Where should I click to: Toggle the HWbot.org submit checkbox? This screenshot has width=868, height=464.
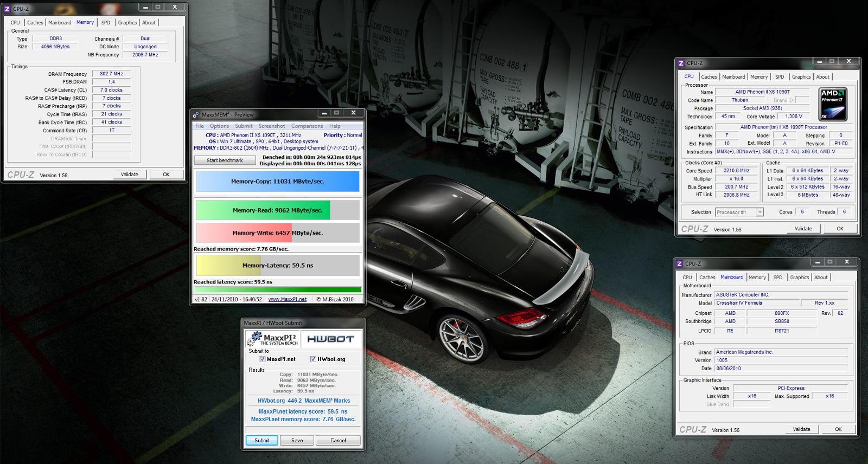(313, 359)
